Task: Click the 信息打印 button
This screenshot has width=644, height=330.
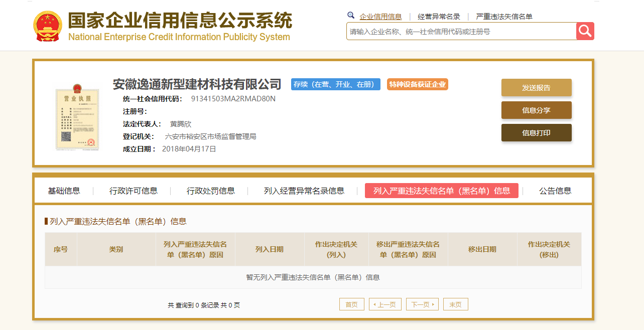Action: click(536, 132)
